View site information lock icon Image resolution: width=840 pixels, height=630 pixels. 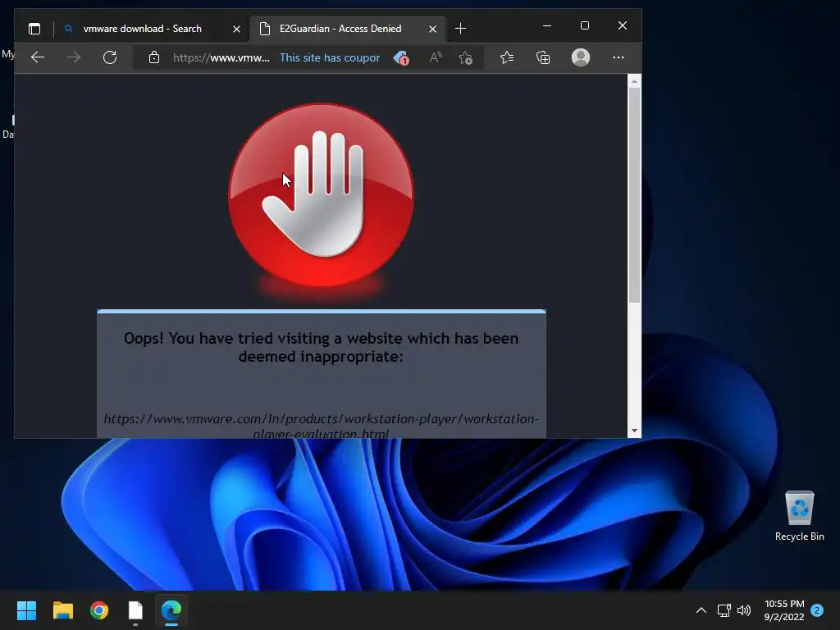153,57
